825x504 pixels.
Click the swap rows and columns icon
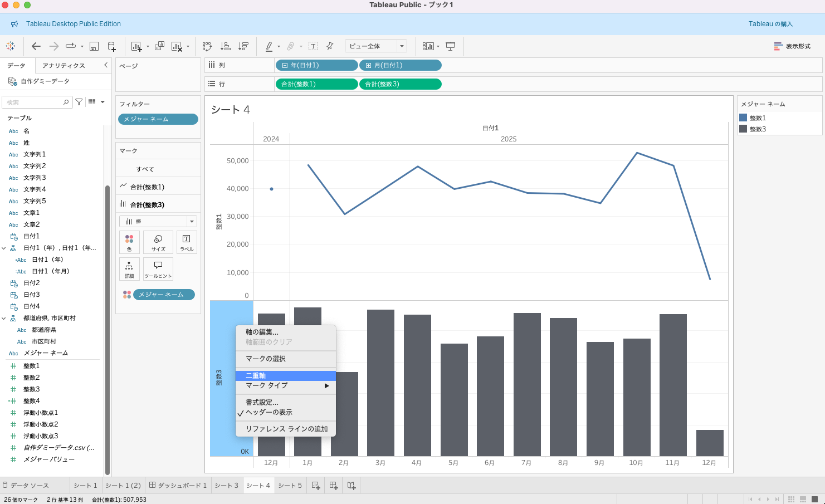coord(207,46)
